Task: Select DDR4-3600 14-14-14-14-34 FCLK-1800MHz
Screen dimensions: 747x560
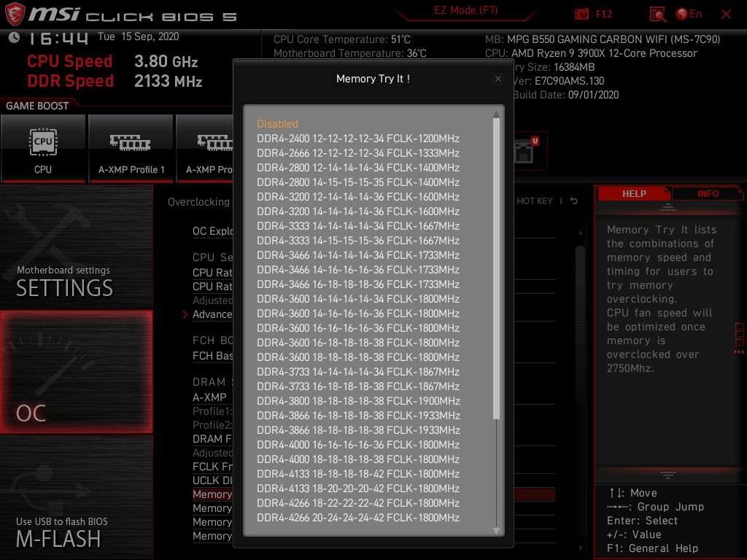Action: (x=357, y=299)
